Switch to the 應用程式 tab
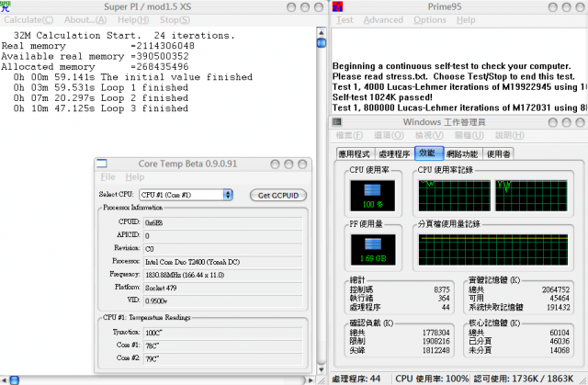The image size is (588, 385). [x=355, y=154]
